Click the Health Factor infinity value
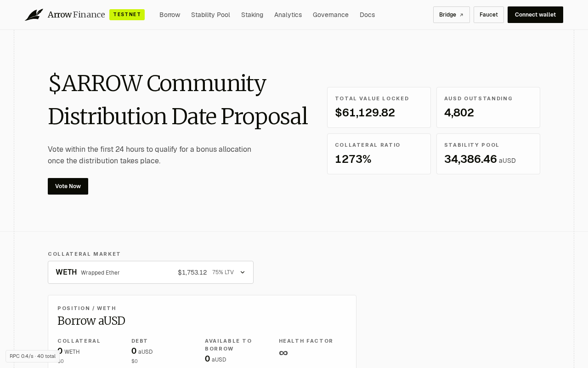The width and height of the screenshot is (588, 368). point(283,353)
